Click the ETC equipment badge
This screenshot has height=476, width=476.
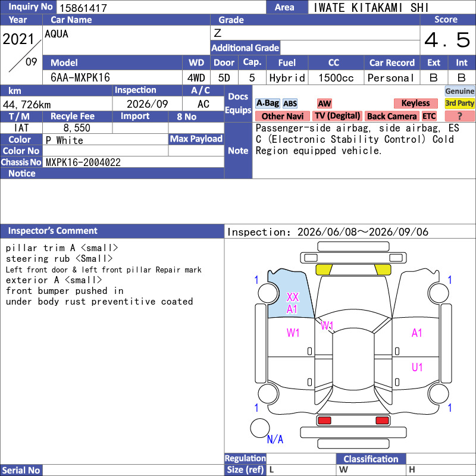pos(429,116)
